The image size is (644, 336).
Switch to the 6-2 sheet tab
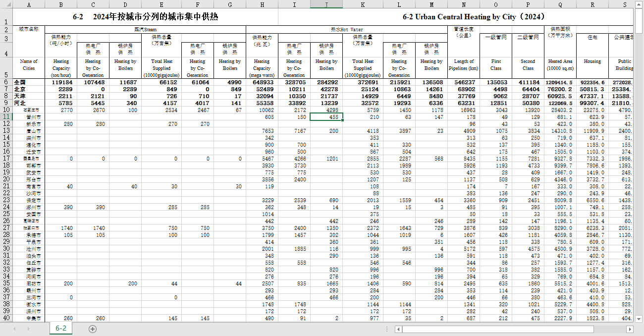[x=61, y=329]
